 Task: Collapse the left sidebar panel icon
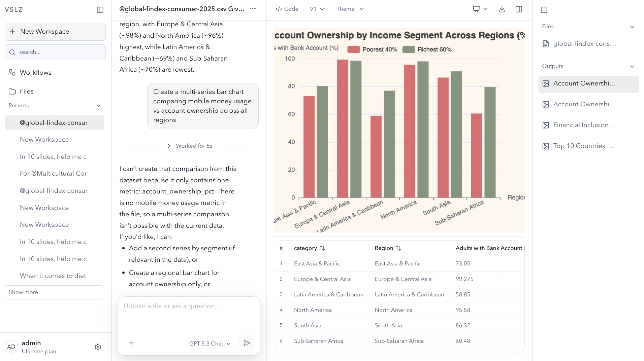click(100, 10)
